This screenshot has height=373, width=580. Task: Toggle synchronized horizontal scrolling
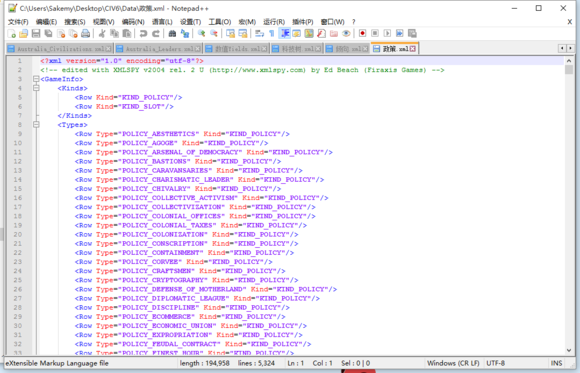[x=243, y=34]
